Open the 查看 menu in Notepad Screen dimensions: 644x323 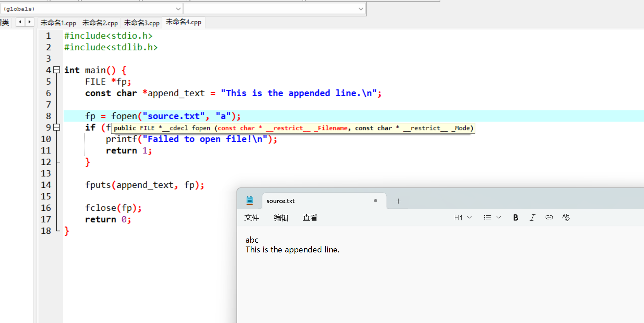(310, 218)
